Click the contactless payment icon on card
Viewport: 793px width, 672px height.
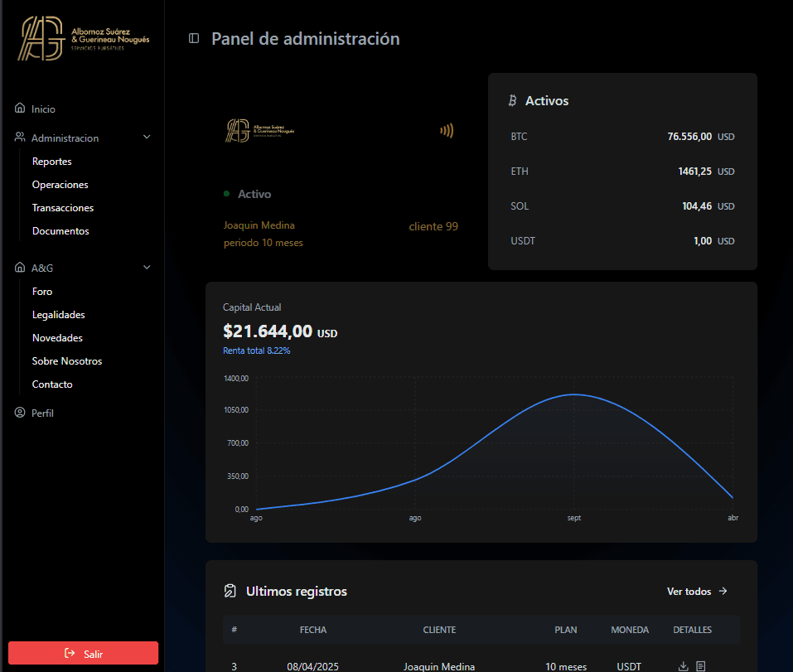coord(447,130)
